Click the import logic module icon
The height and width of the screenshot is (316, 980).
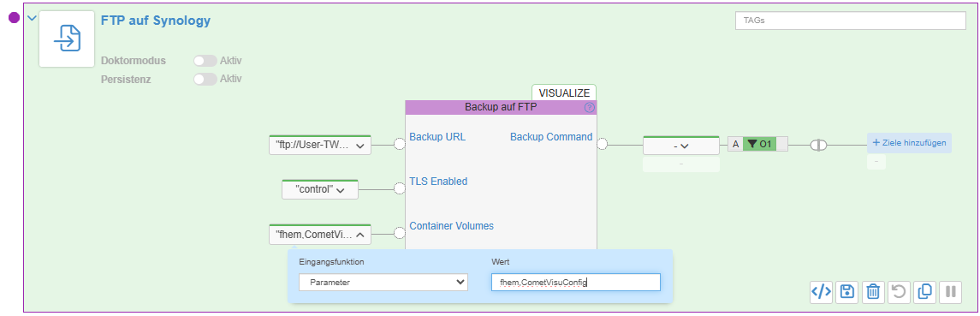point(67,39)
